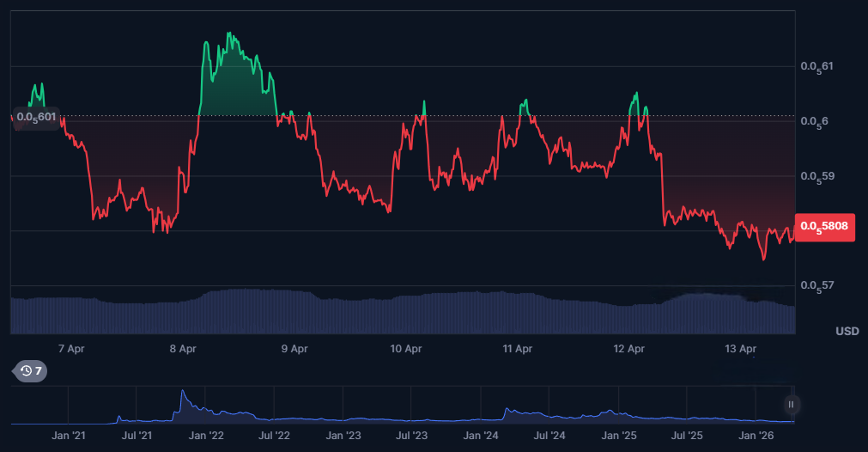The width and height of the screenshot is (868, 452).
Task: Select the 10 Apr date label
Action: [406, 349]
